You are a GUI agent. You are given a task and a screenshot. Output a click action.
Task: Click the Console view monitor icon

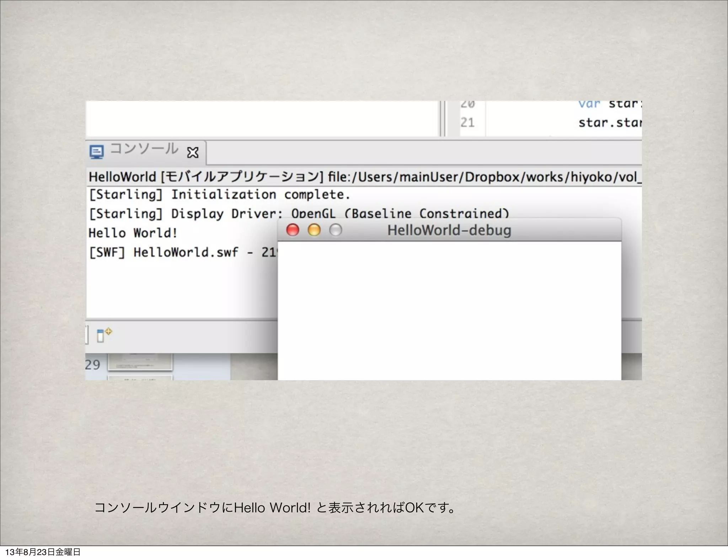[96, 152]
